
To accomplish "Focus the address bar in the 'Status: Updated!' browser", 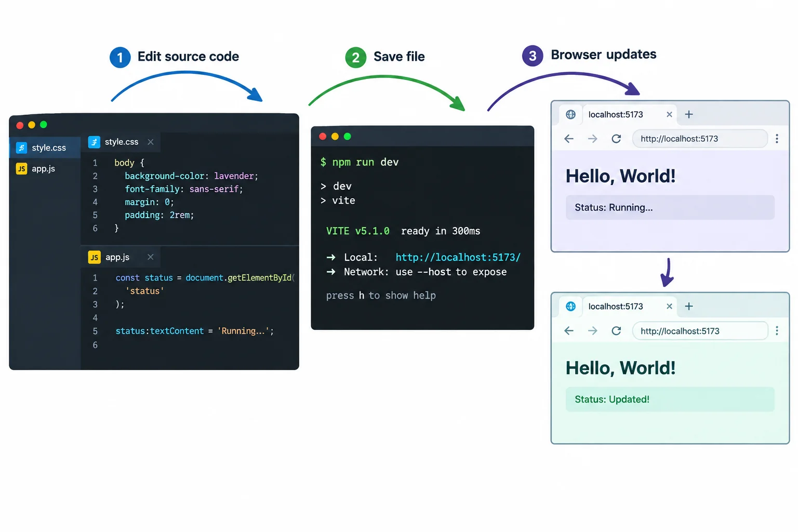I will tap(700, 331).
